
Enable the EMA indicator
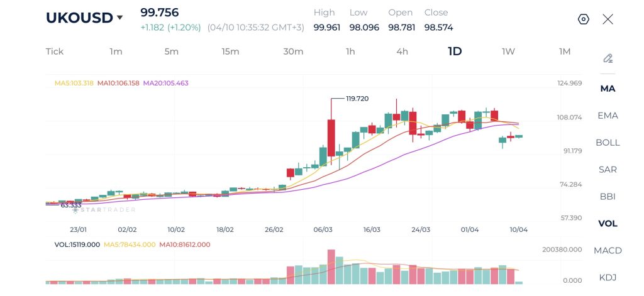(x=608, y=116)
